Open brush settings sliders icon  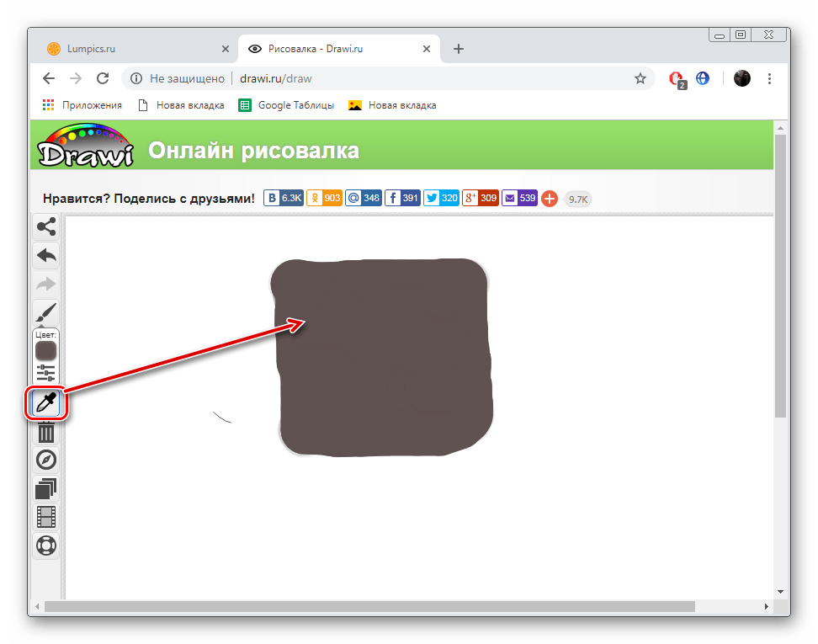(x=46, y=373)
